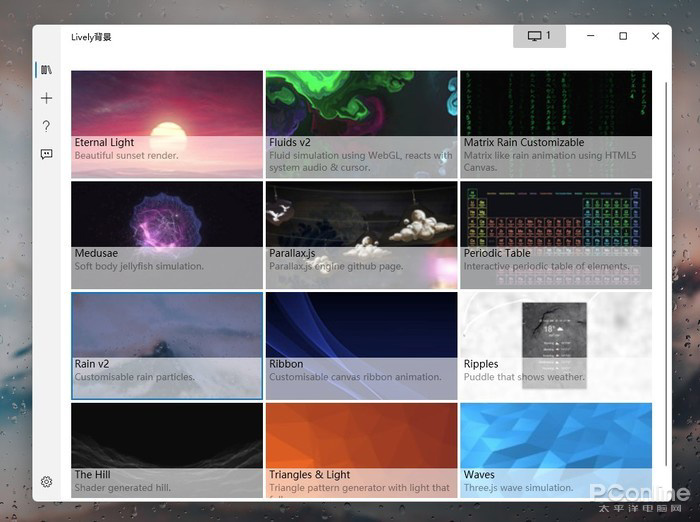Image resolution: width=700 pixels, height=522 pixels.
Task: Click the "Beautiful sunset render." description
Action: (x=126, y=155)
